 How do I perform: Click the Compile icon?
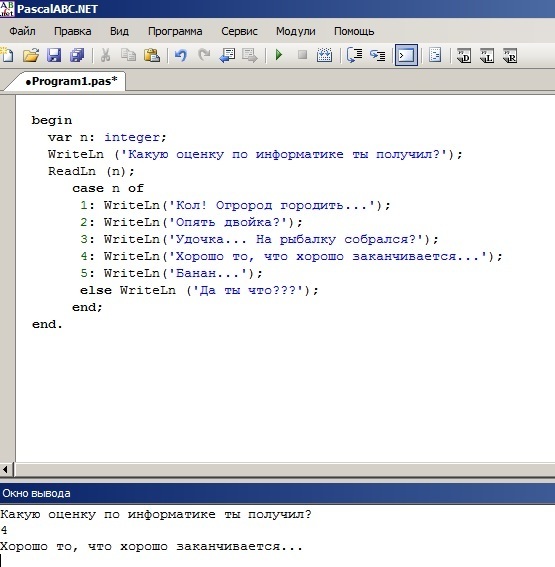point(324,55)
